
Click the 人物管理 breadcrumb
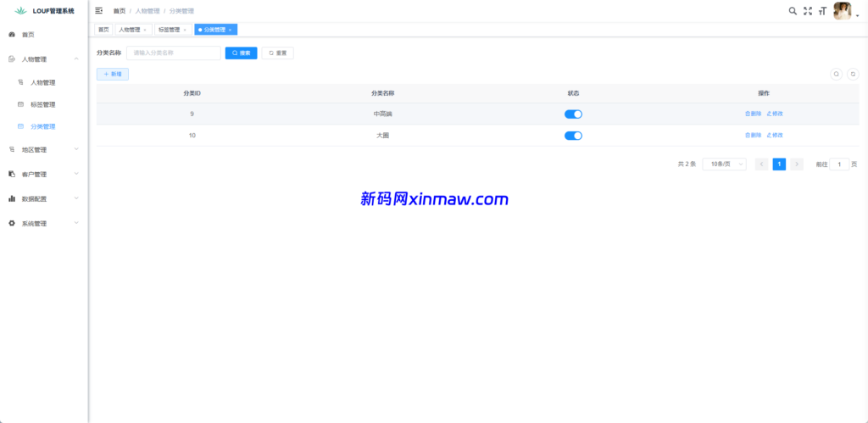(147, 11)
